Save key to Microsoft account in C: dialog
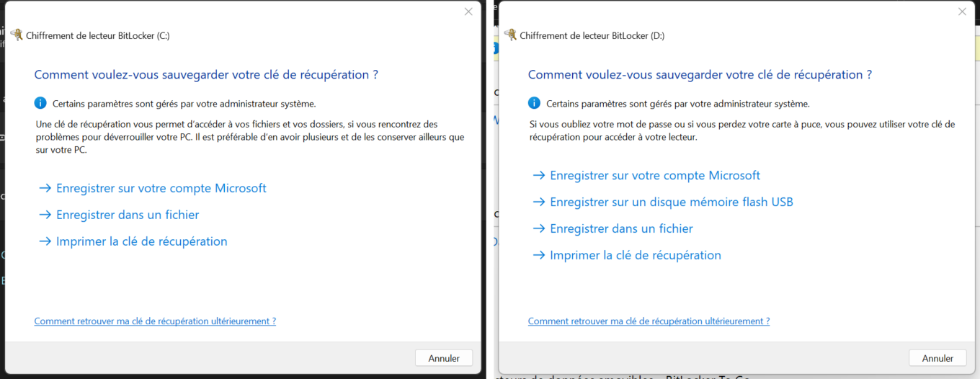Image resolution: width=980 pixels, height=379 pixels. [152, 188]
